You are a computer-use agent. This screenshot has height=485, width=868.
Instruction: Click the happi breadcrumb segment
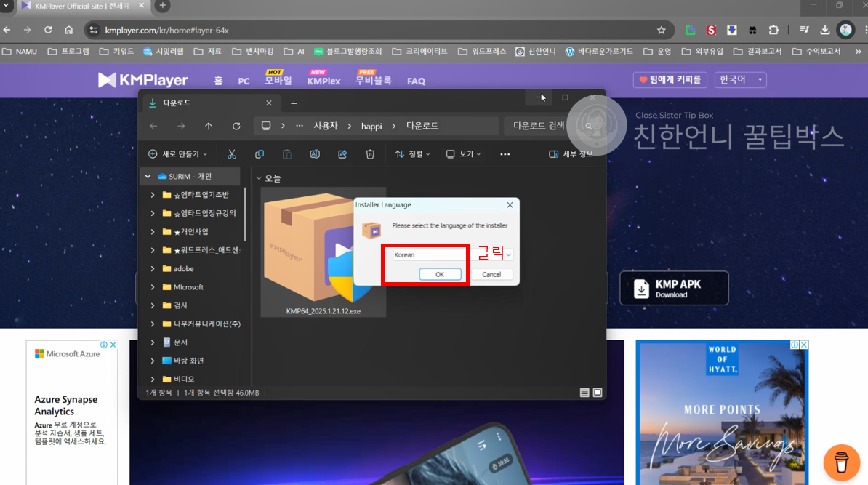tap(371, 127)
